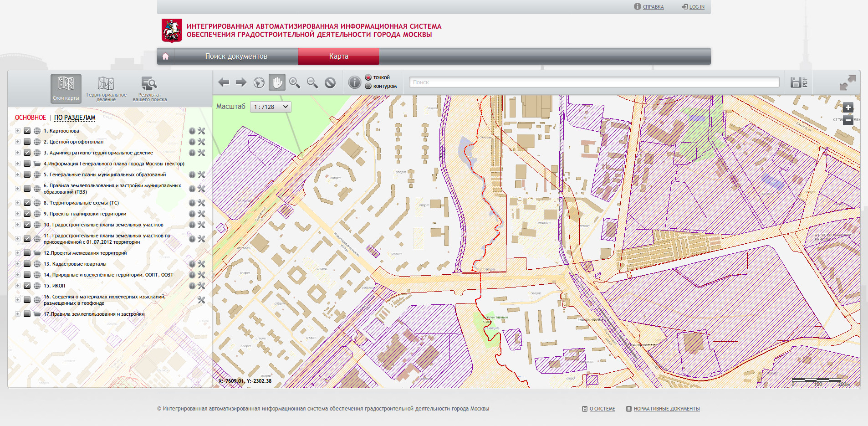Toggle the Цветной ортофотоплан layer checkbox
Image resolution: width=868 pixels, height=426 pixels.
tap(27, 142)
